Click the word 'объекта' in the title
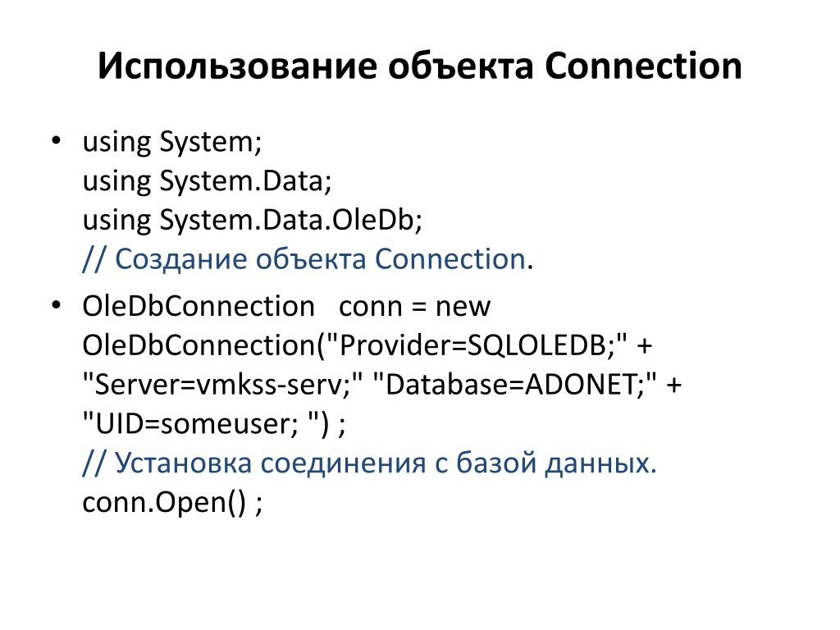Image resolution: width=840 pixels, height=630 pixels. (461, 66)
